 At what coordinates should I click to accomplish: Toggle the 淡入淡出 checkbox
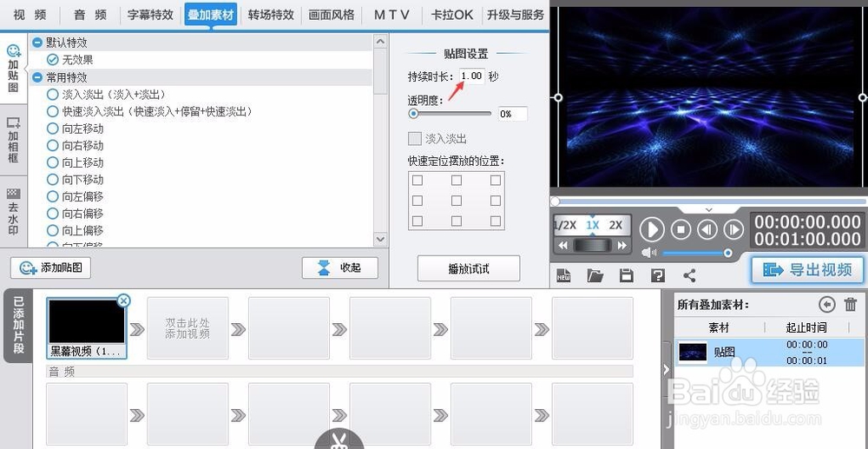click(x=414, y=138)
